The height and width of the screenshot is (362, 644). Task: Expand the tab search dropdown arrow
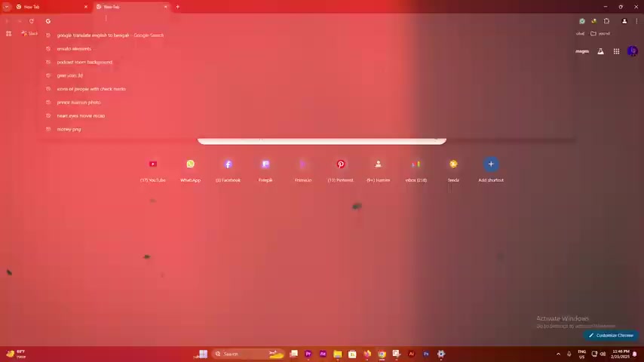[x=7, y=7]
